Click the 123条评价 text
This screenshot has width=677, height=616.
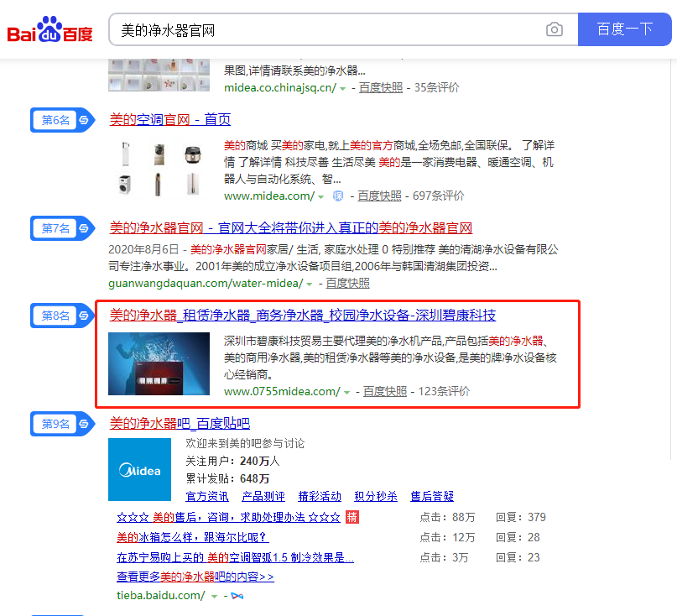pyautogui.click(x=444, y=391)
